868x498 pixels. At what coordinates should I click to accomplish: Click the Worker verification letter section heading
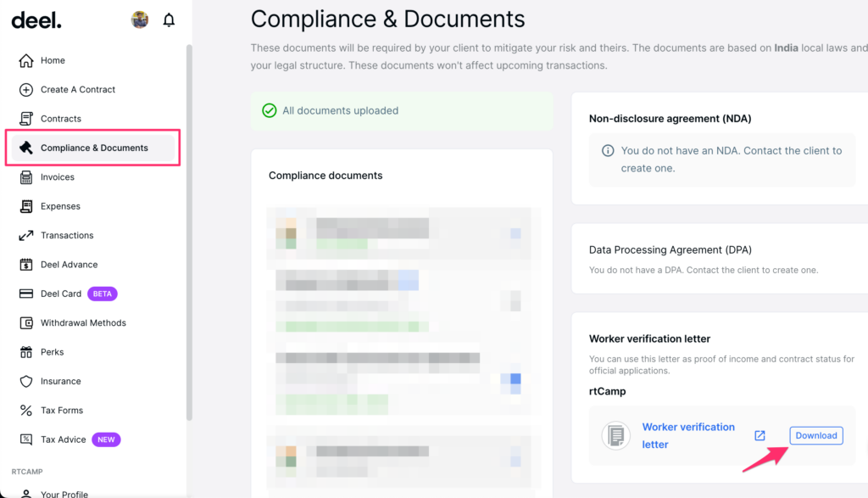[x=649, y=339]
